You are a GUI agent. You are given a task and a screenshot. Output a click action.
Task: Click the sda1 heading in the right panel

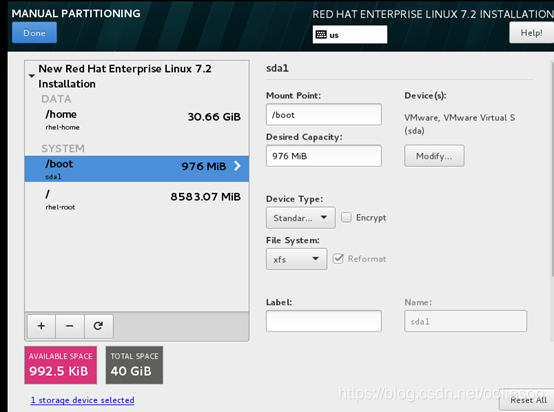click(277, 68)
